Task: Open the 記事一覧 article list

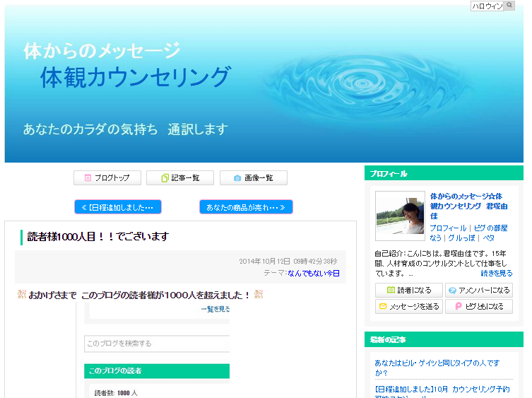Action: (180, 178)
